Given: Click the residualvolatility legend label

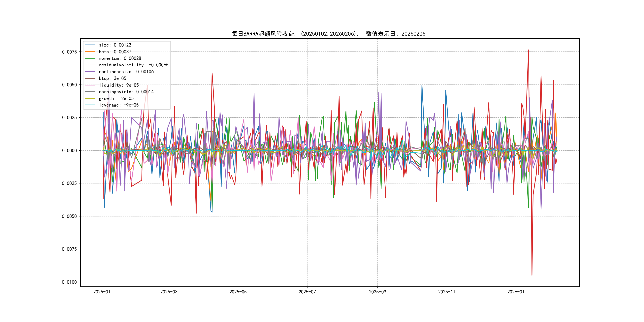Looking at the screenshot, I should point(134,65).
